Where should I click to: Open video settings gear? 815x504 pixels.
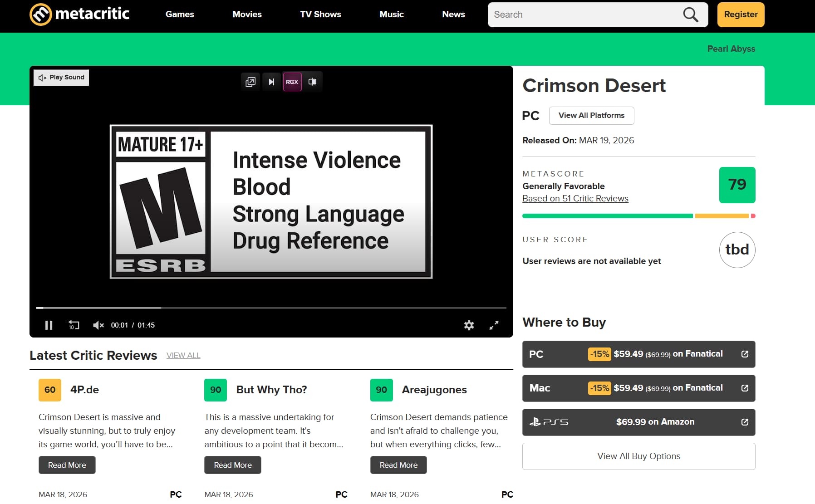[x=469, y=325]
